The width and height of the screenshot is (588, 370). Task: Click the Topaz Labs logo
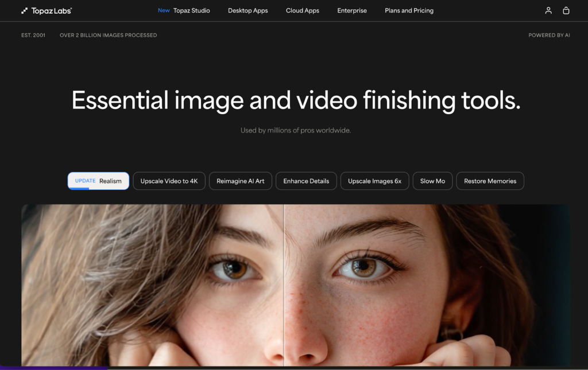tap(47, 10)
